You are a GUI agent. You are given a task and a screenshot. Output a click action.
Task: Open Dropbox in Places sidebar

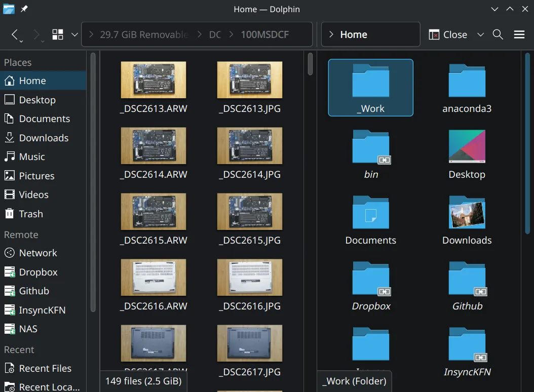coord(43,272)
